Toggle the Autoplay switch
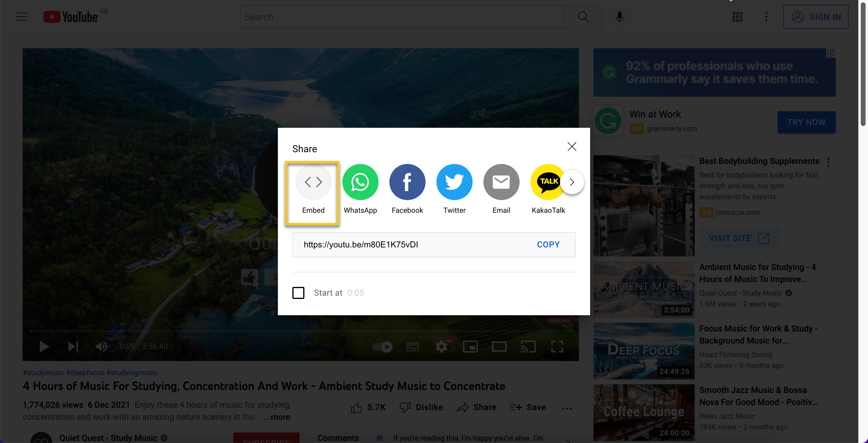The height and width of the screenshot is (443, 868). coord(382,347)
